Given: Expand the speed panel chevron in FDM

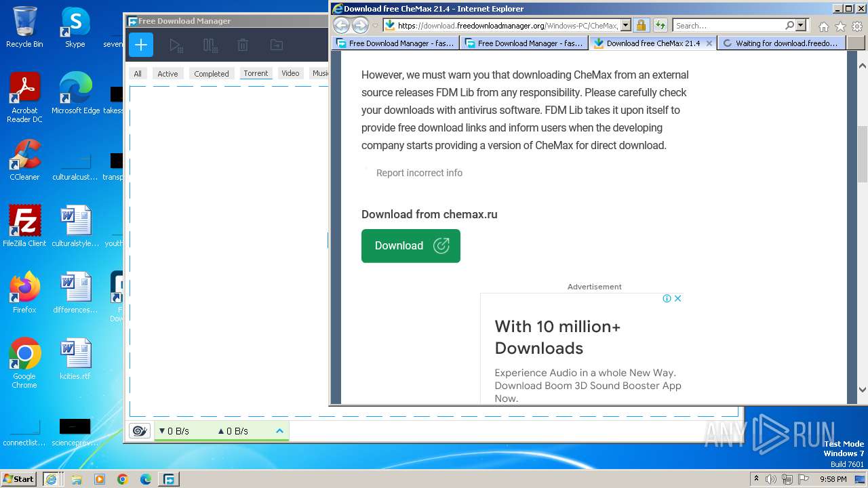Looking at the screenshot, I should [279, 431].
